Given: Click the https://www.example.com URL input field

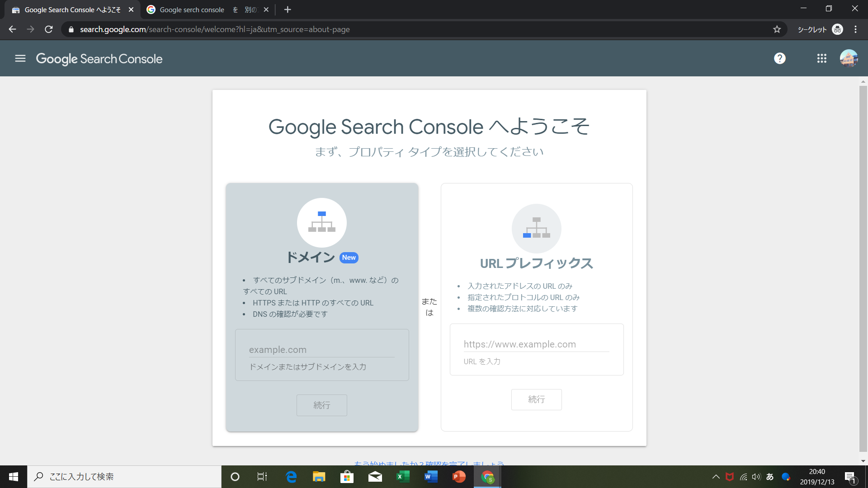Looking at the screenshot, I should [537, 344].
